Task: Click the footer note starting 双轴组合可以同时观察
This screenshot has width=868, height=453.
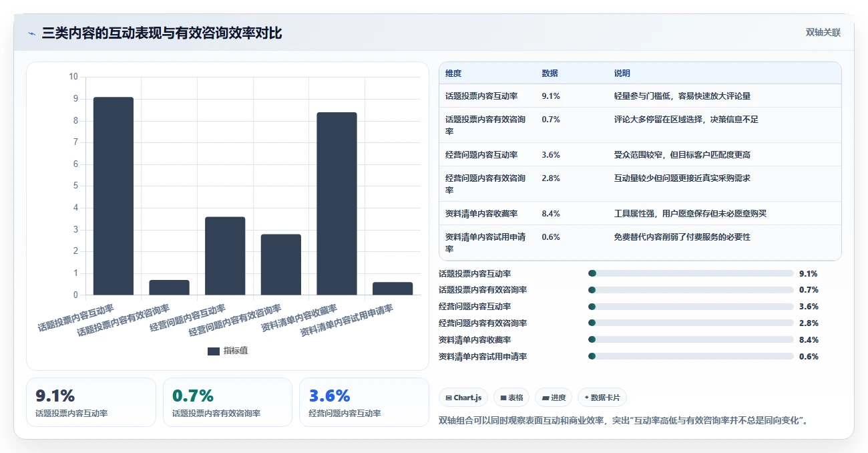Action: coord(624,421)
